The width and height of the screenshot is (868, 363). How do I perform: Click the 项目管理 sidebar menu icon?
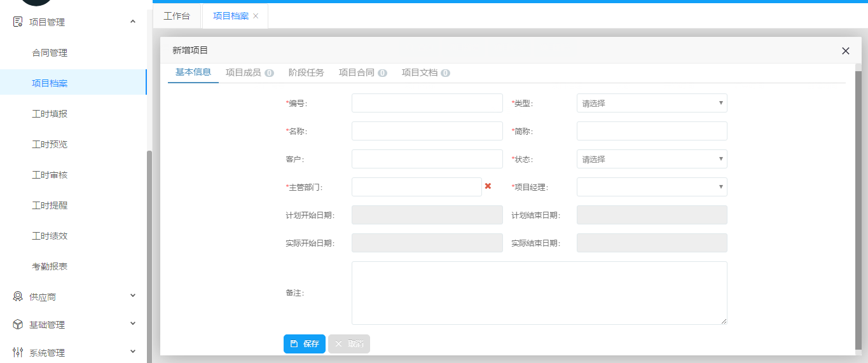click(x=18, y=22)
